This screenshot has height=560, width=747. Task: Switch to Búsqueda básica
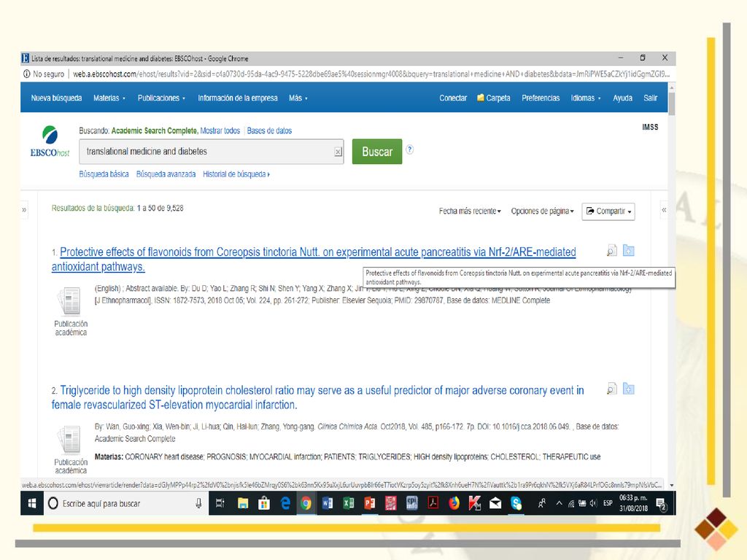point(104,174)
